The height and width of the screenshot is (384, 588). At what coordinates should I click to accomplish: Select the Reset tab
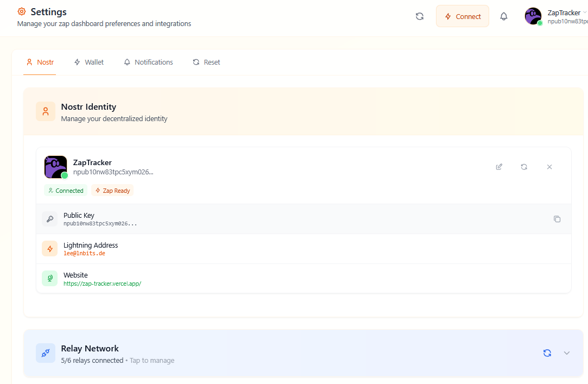(206, 62)
